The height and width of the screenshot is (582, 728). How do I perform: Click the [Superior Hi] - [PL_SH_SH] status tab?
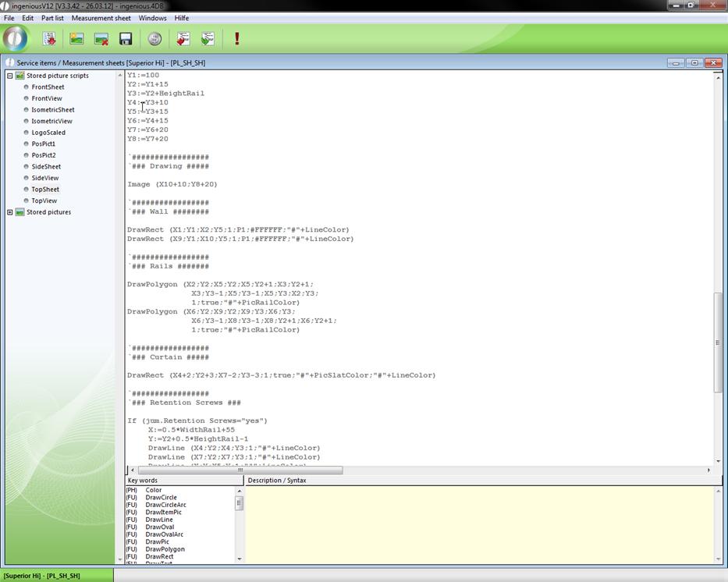point(41,576)
